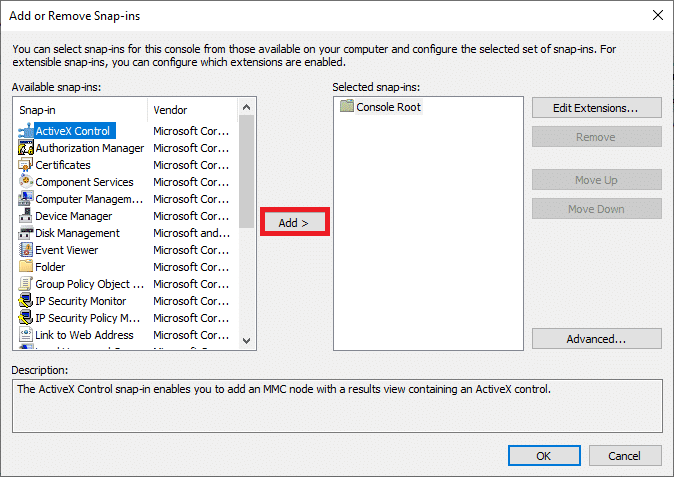Select the Component Services icon
The height and width of the screenshot is (479, 676).
point(26,182)
